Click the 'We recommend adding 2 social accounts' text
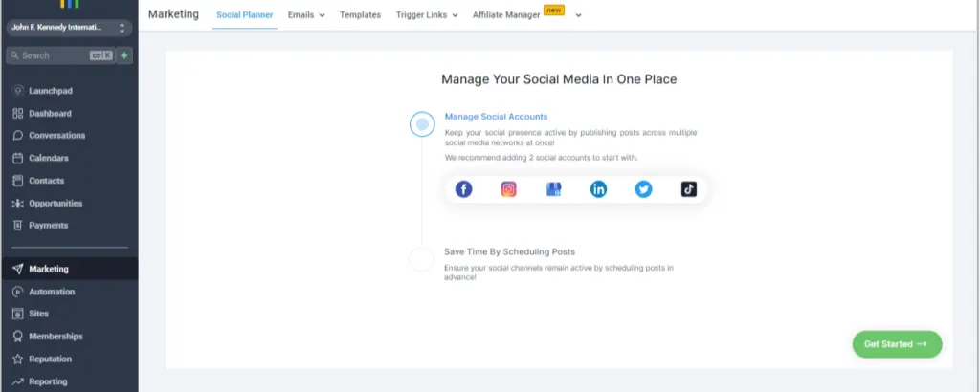Viewport: 980px width, 392px height. [541, 158]
